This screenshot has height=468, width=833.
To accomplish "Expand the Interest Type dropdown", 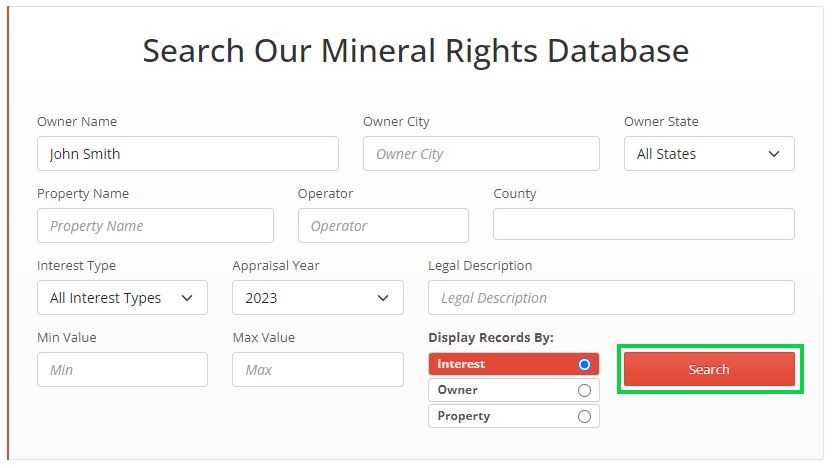I will [x=122, y=298].
